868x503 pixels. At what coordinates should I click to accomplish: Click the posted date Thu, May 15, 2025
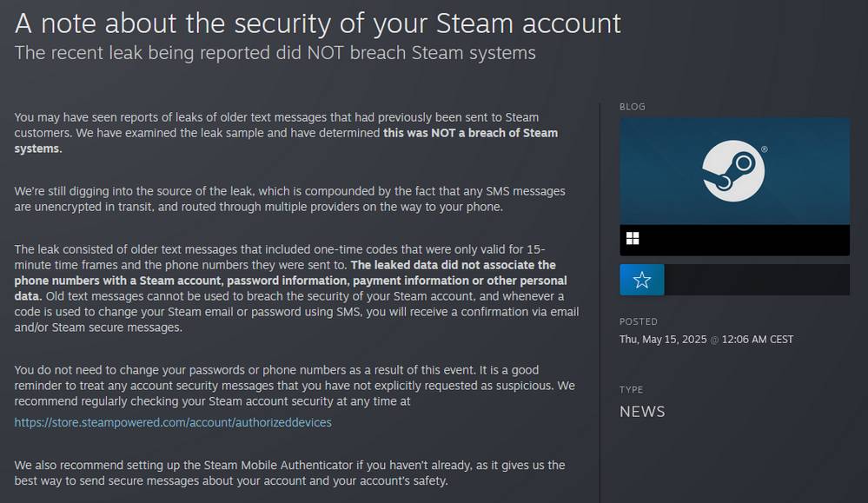pos(663,340)
